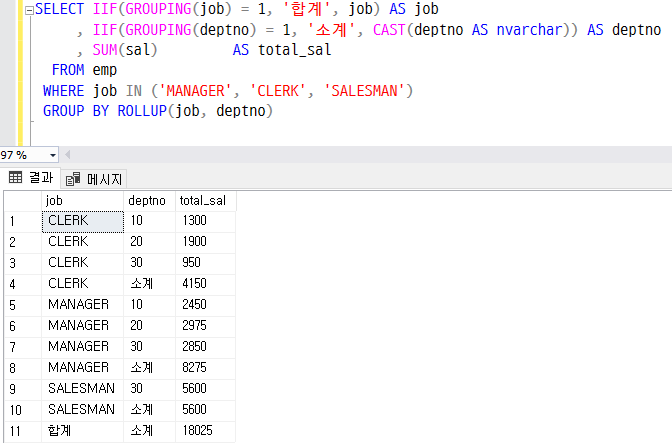Switch to the 메시지 tab

tap(94, 179)
